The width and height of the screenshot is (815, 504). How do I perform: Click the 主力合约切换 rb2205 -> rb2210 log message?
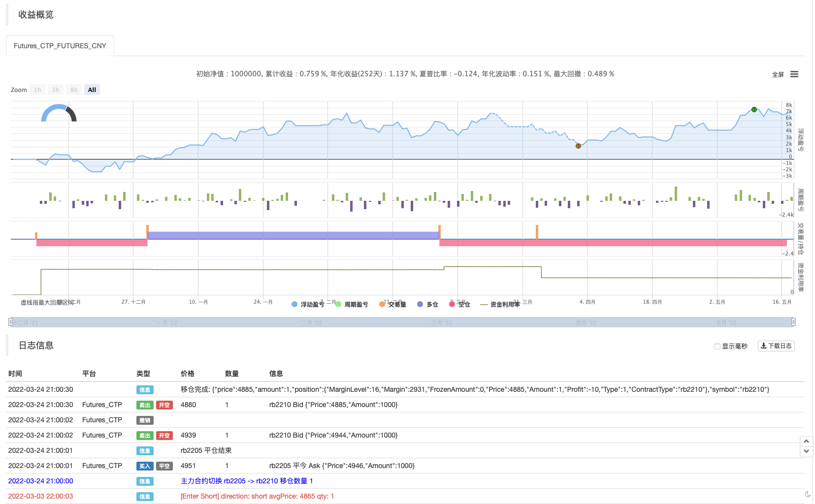[247, 481]
